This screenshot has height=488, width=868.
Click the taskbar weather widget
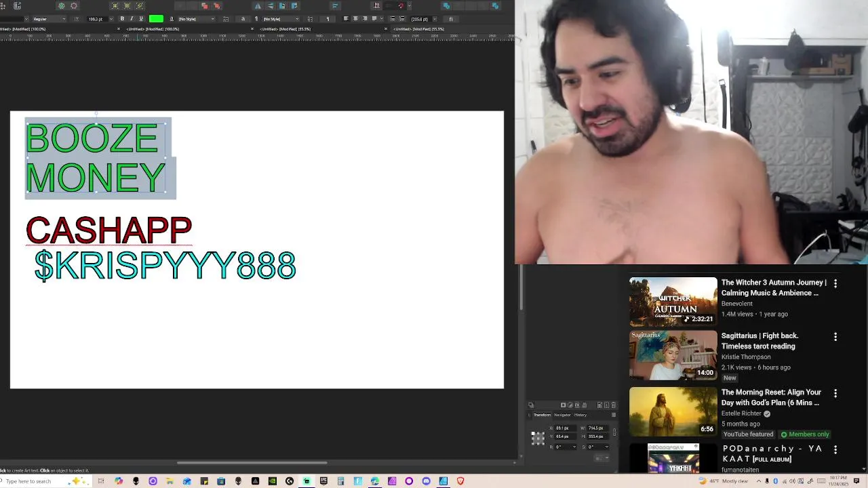click(x=724, y=481)
